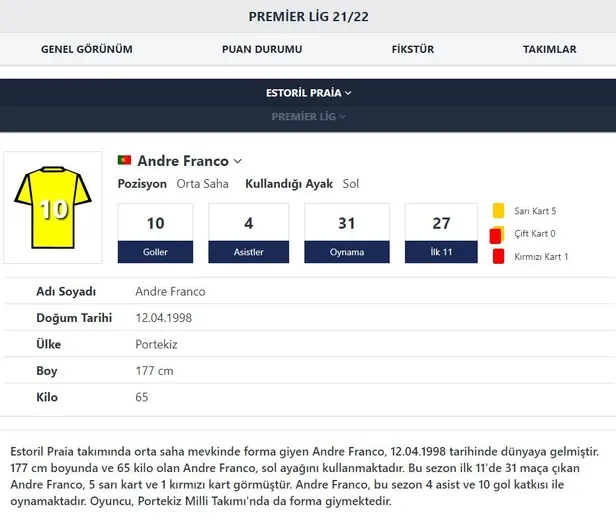The height and width of the screenshot is (519, 616).
Task: Click the Asistler stat box
Action: click(248, 233)
